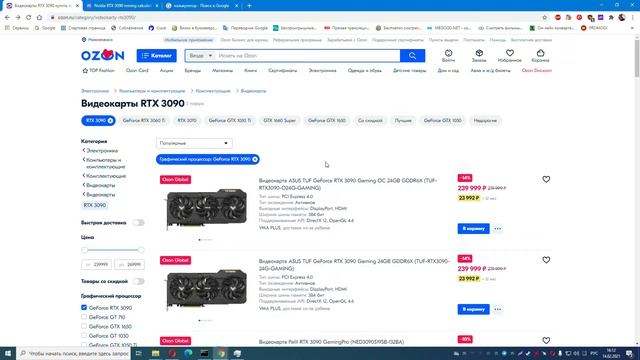Go up to Комплектующие in category tree
The height and width of the screenshot is (360, 640).
click(106, 176)
